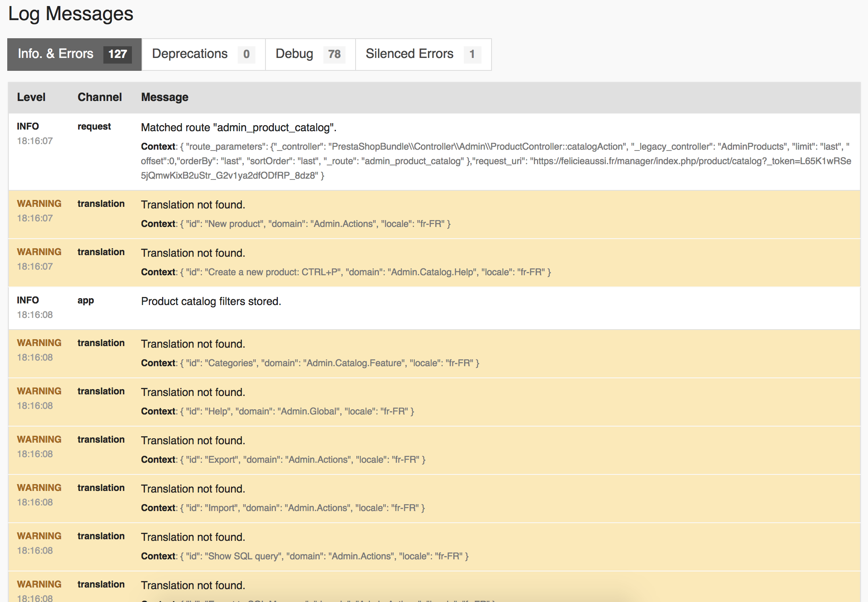This screenshot has width=868, height=602.
Task: Switch to the Info. & Errors tab
Action: coord(74,54)
